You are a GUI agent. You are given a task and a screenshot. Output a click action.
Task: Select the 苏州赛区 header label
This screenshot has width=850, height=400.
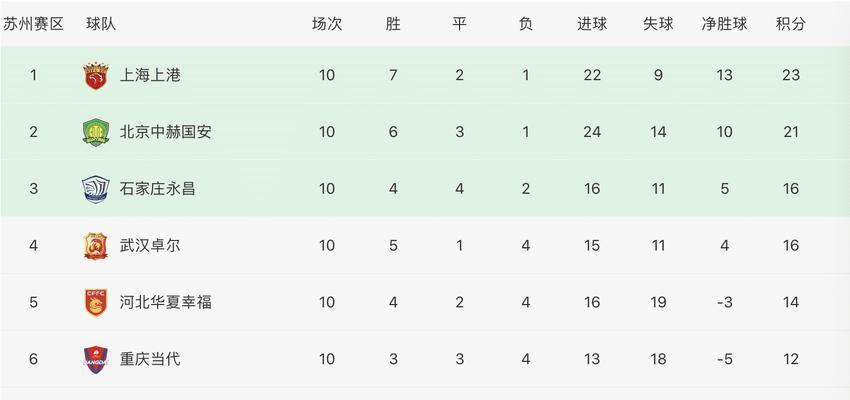(x=34, y=24)
